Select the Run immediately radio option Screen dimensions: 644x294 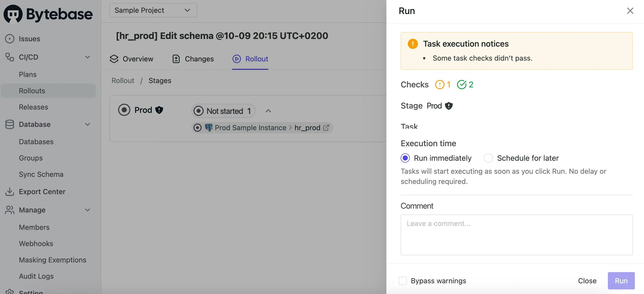[405, 158]
